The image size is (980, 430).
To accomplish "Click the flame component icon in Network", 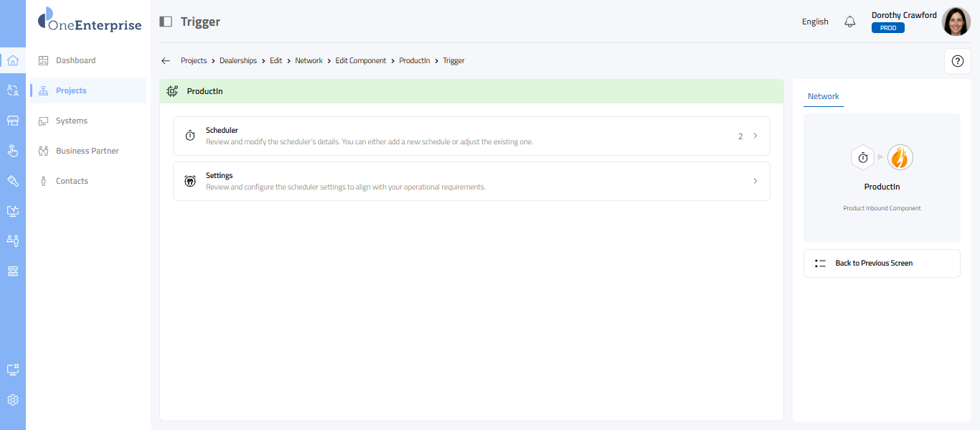I will click(900, 157).
